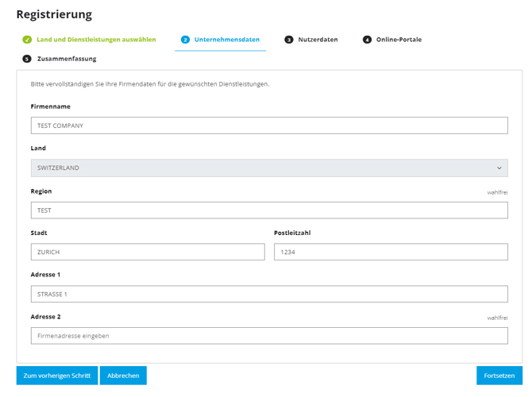Select the Zusammenfassung step
The width and height of the screenshot is (532, 397).
(x=67, y=59)
